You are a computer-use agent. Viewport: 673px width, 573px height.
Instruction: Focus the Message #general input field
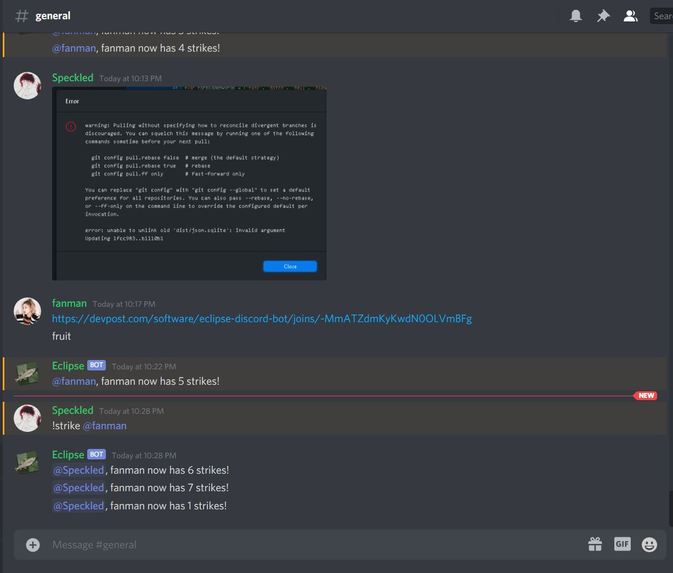(x=315, y=545)
